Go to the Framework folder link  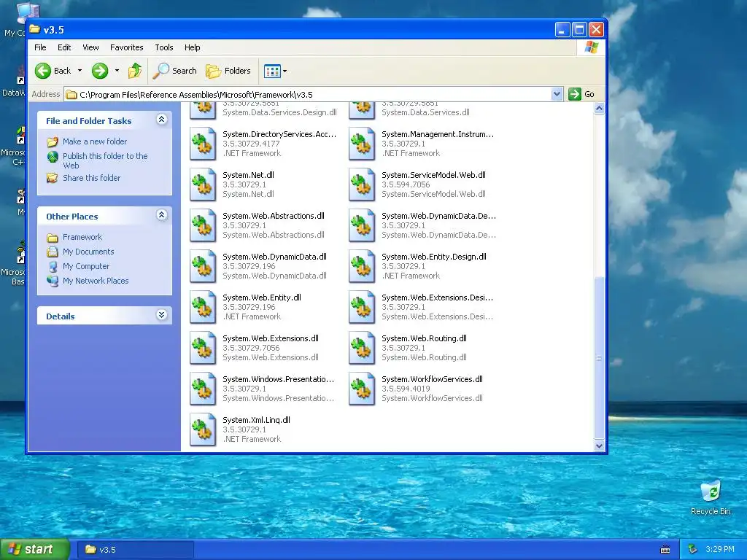point(82,237)
